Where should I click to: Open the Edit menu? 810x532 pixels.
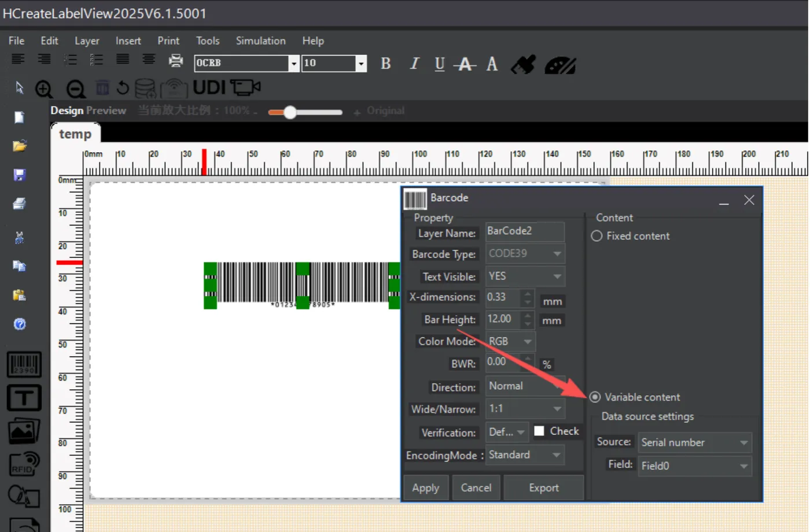point(49,40)
